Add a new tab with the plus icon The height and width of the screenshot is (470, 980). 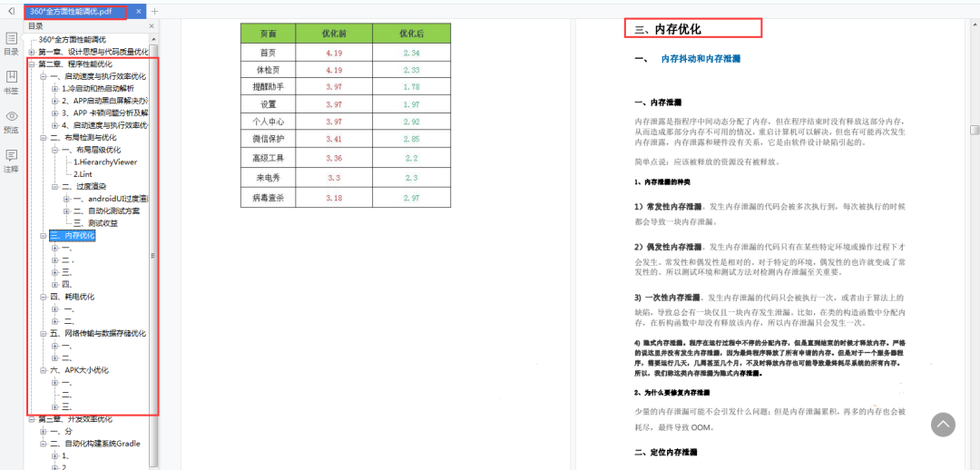(x=154, y=11)
